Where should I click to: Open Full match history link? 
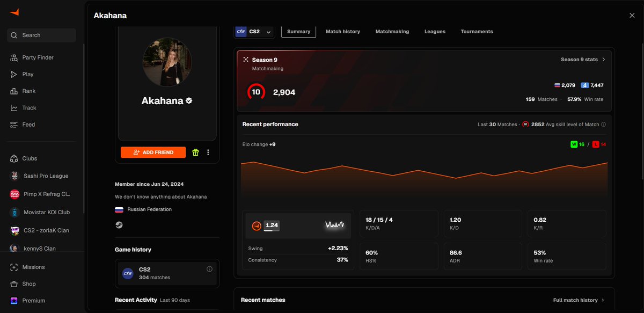pos(579,300)
